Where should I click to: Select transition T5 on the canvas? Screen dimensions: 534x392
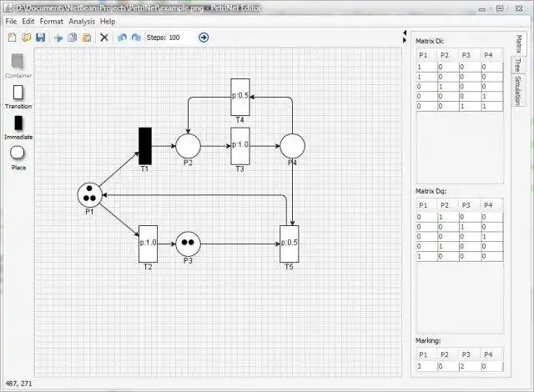[290, 244]
